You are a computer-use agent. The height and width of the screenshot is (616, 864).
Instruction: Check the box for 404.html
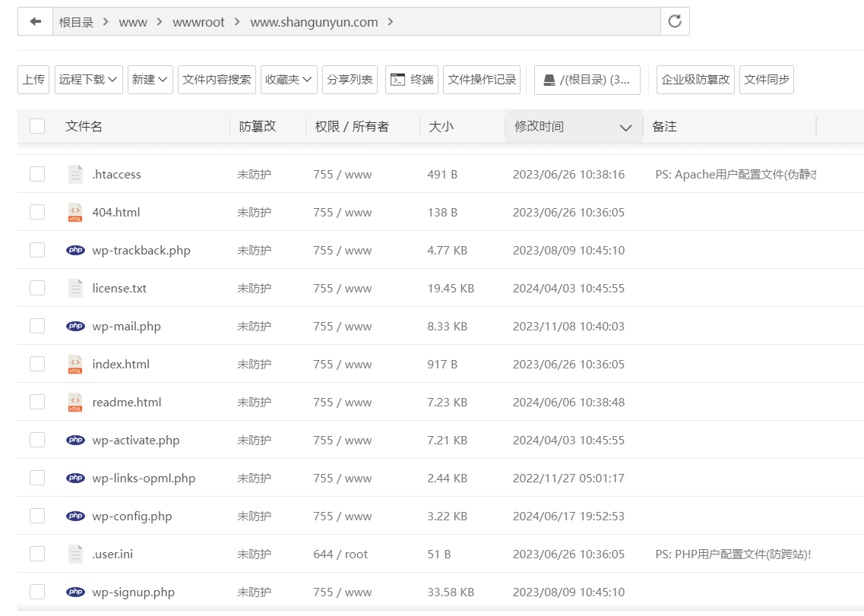pos(37,212)
